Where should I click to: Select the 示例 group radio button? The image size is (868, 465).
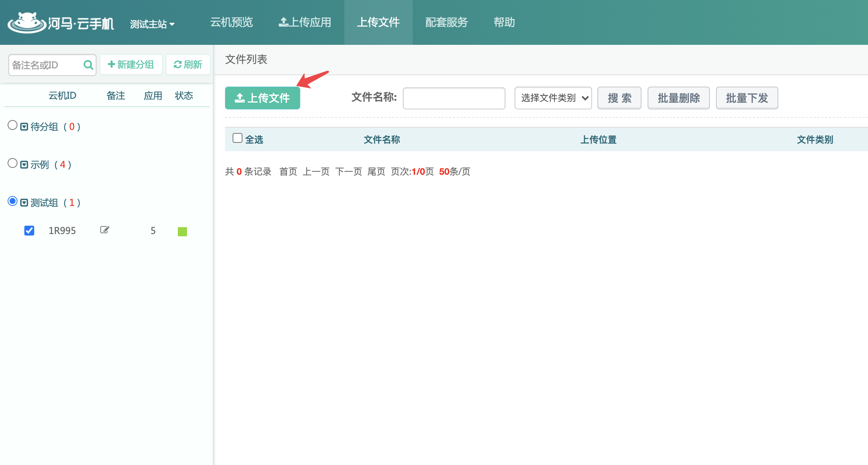click(x=13, y=163)
